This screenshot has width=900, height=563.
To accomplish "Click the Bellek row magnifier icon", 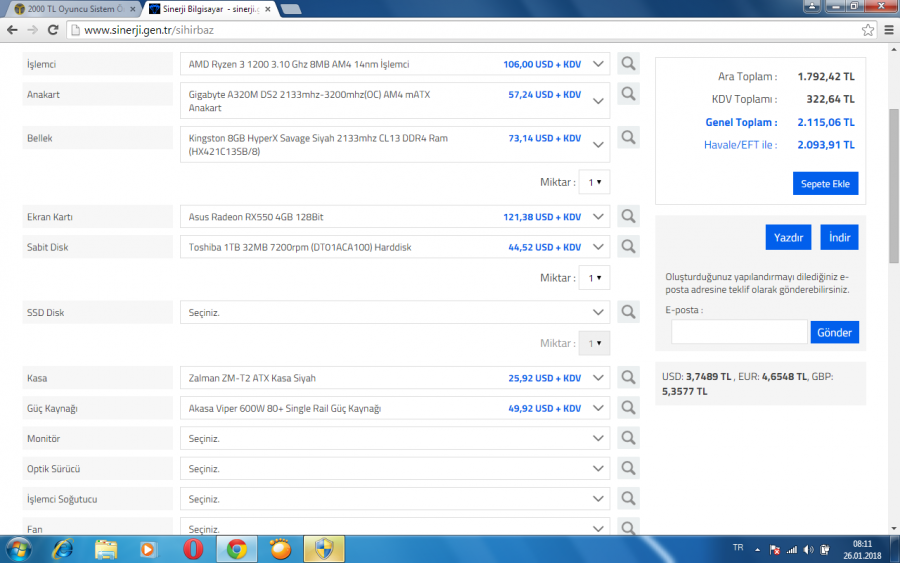I will 629,137.
